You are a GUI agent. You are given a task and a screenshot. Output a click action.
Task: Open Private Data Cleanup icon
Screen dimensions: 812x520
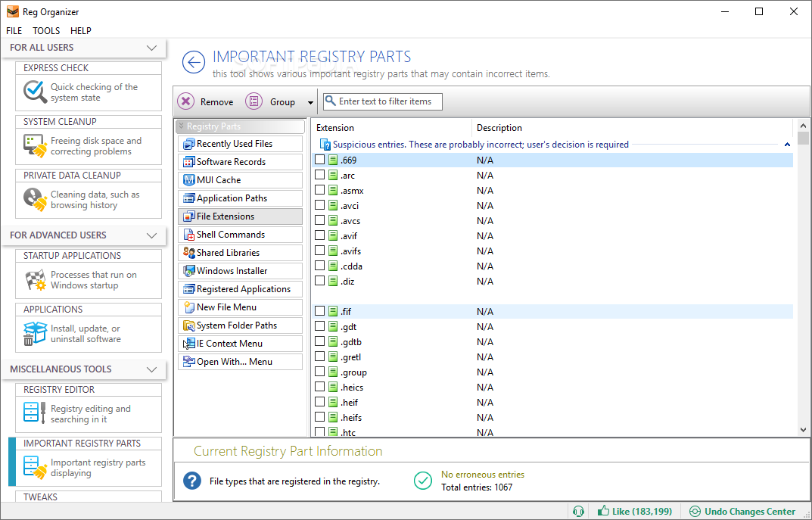point(36,199)
